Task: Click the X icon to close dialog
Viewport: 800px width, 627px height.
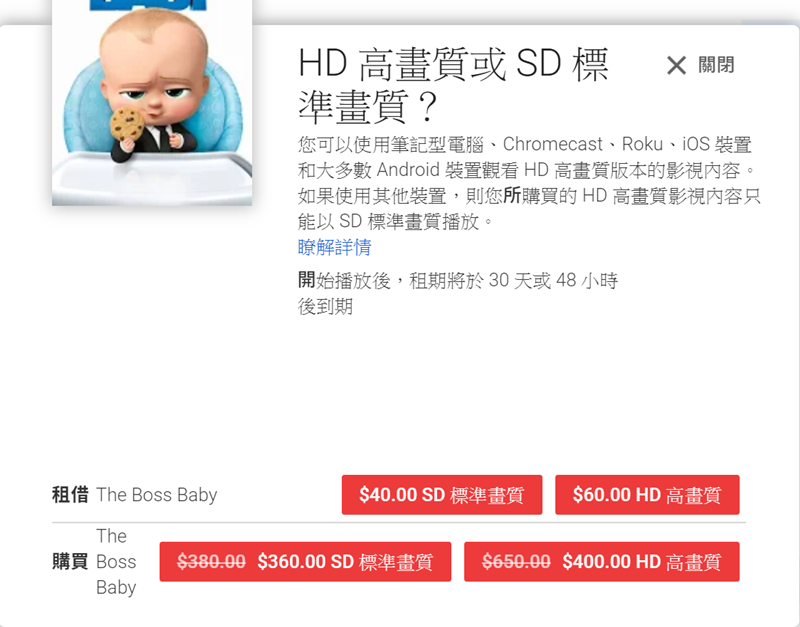Action: pyautogui.click(x=676, y=65)
